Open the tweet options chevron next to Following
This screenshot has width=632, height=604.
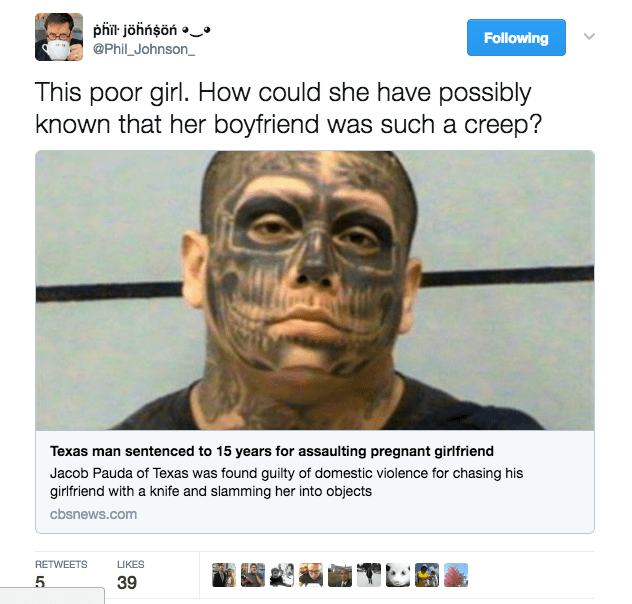pyautogui.click(x=589, y=37)
